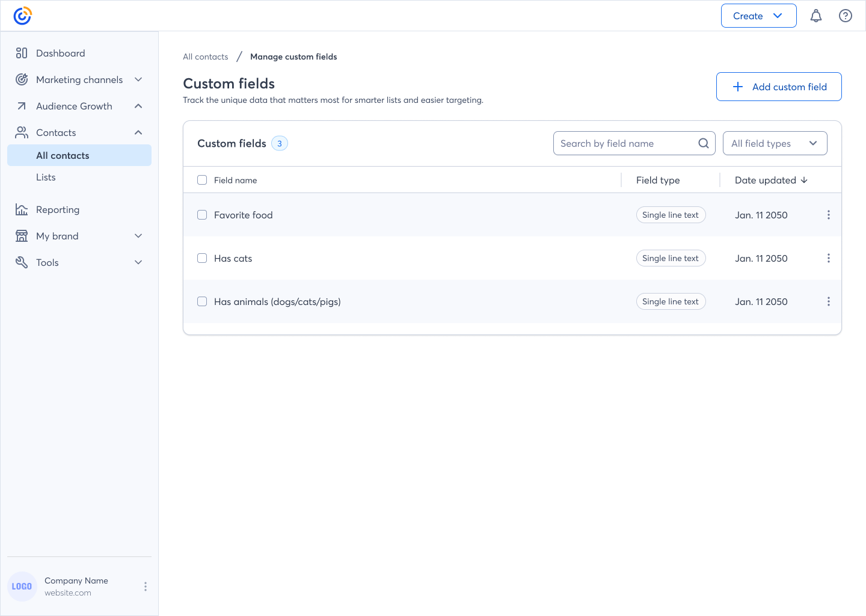
Task: Open options menu for Favorite food row
Action: coord(828,215)
